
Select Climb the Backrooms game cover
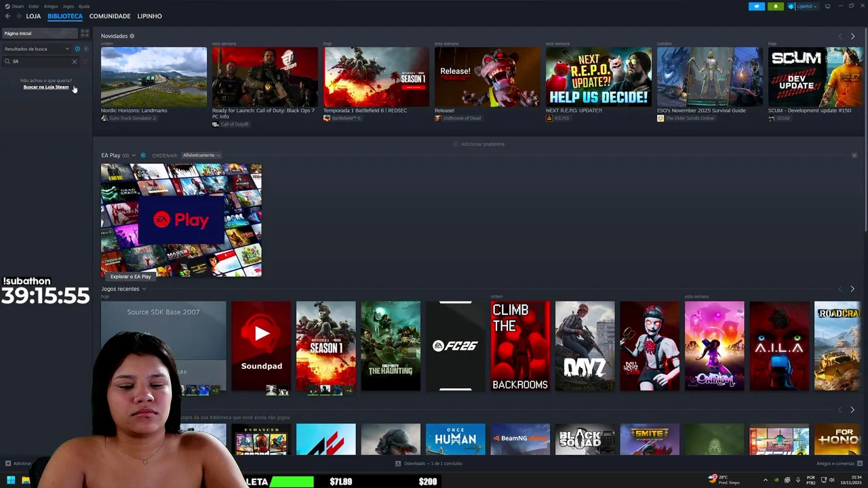point(520,346)
